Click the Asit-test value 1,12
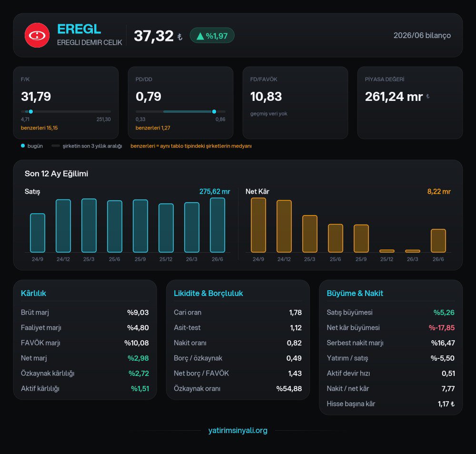Screen dimensions: 476x454 click(296, 327)
